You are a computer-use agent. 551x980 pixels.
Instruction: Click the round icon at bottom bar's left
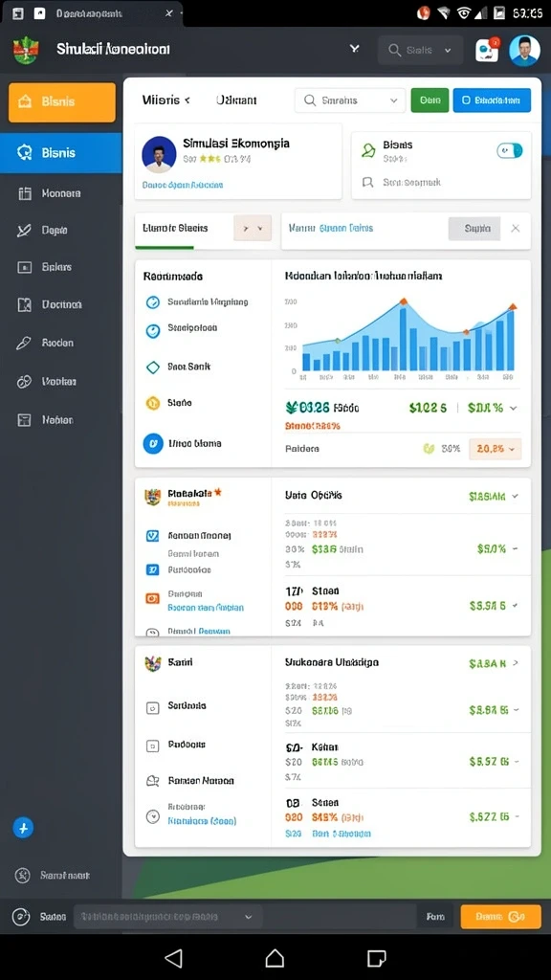pyautogui.click(x=21, y=917)
